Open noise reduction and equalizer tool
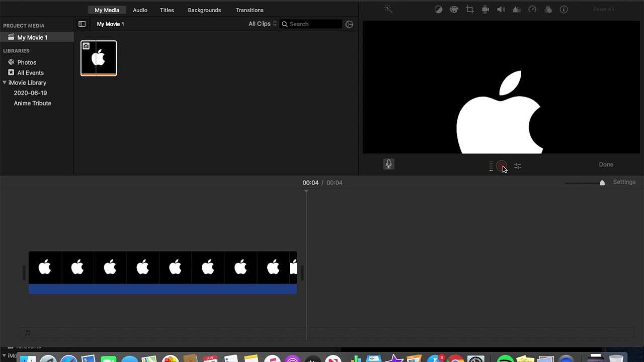This screenshot has width=644, height=362. (x=517, y=10)
